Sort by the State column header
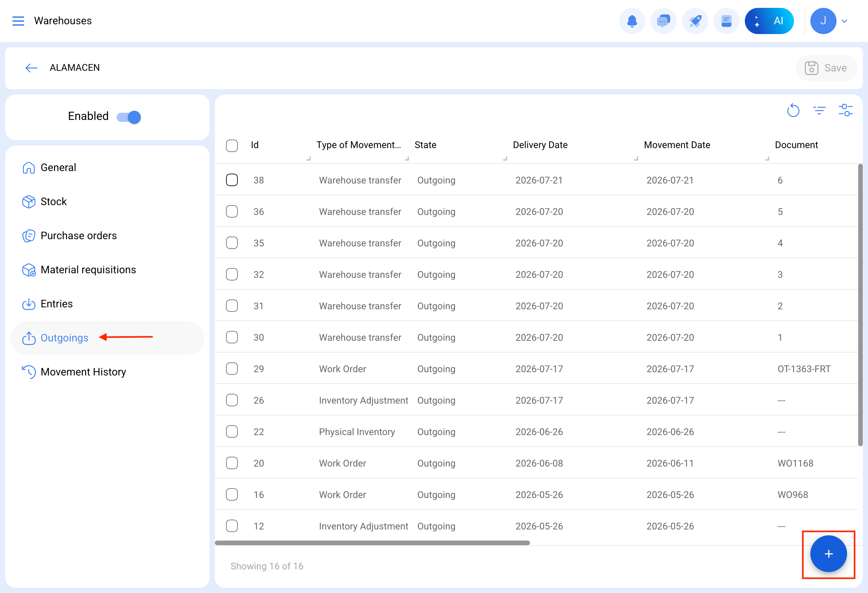Screen dimensions: 868x593 [425, 145]
